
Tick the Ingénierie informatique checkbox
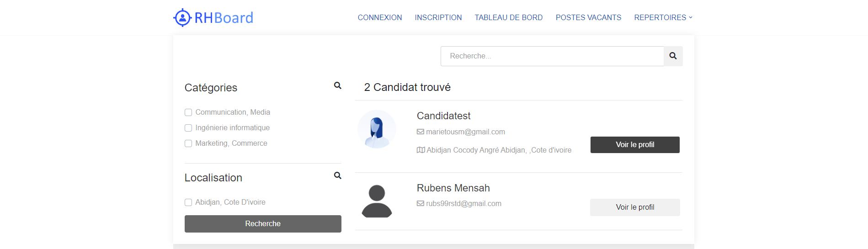coord(188,128)
